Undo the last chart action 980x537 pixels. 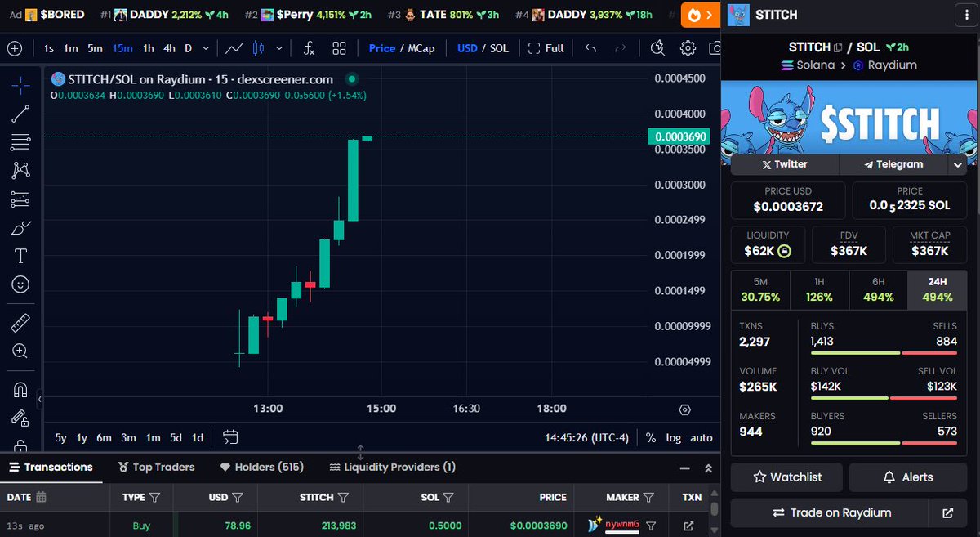[591, 48]
